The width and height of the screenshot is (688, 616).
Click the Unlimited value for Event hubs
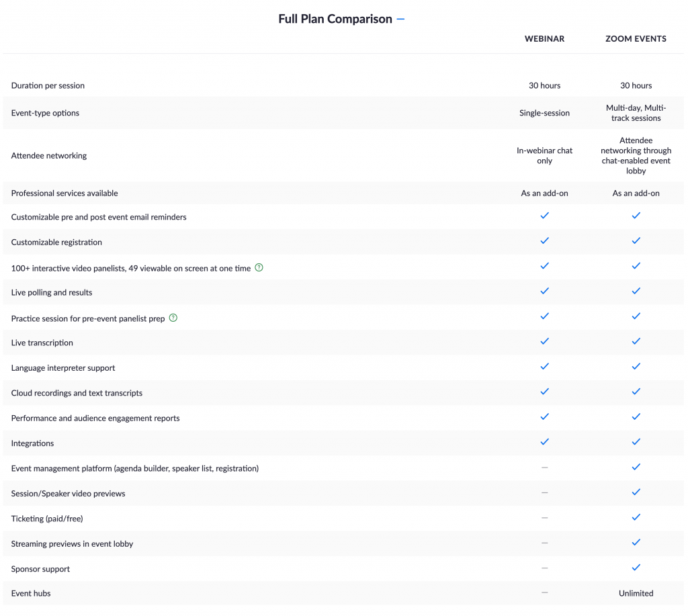636,593
